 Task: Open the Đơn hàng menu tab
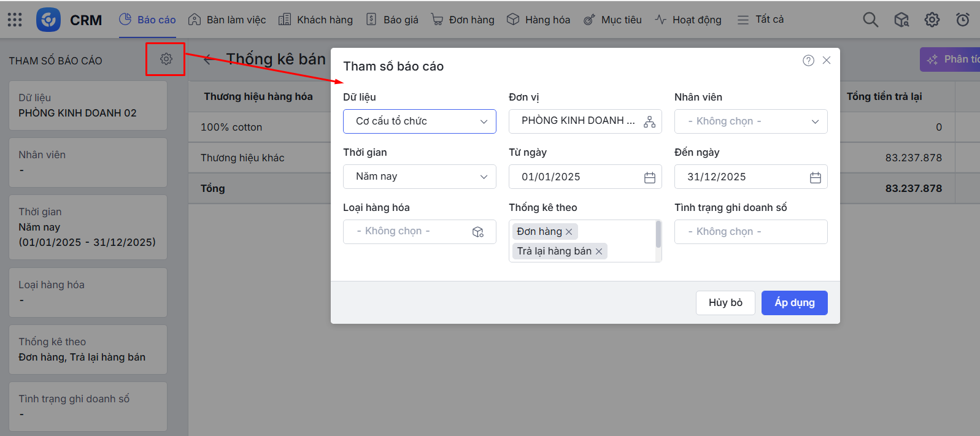pyautogui.click(x=463, y=20)
